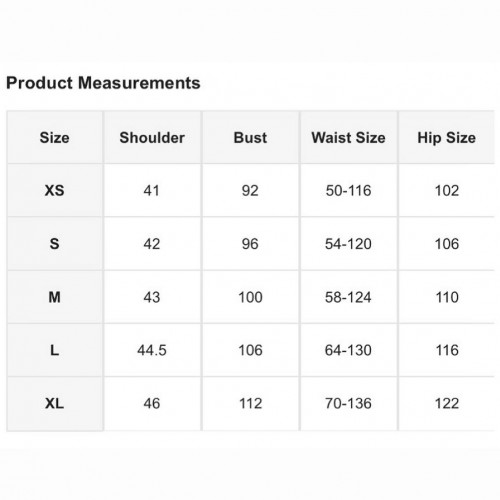Choose the M size row label
The width and height of the screenshot is (500, 500).
click(55, 297)
